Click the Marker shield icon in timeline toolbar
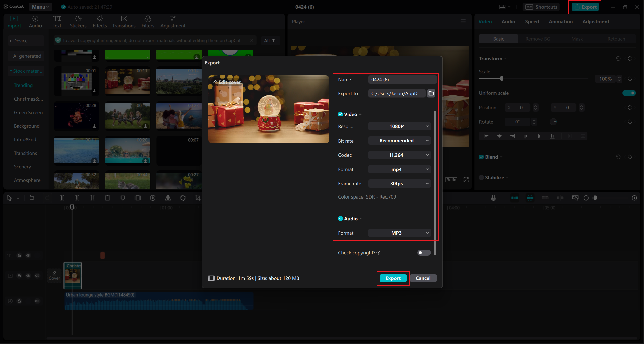This screenshot has width=644, height=344. (x=123, y=198)
